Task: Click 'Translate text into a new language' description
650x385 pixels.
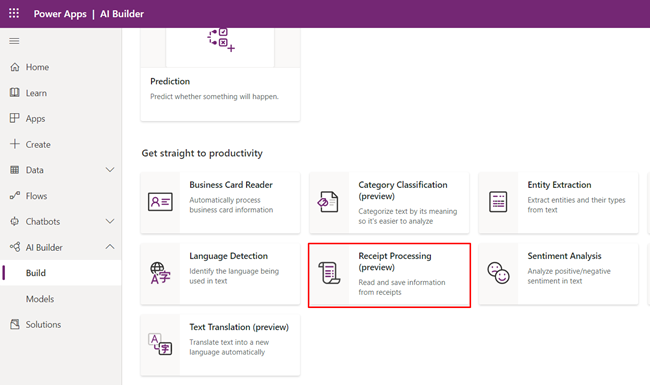Action: [229, 347]
